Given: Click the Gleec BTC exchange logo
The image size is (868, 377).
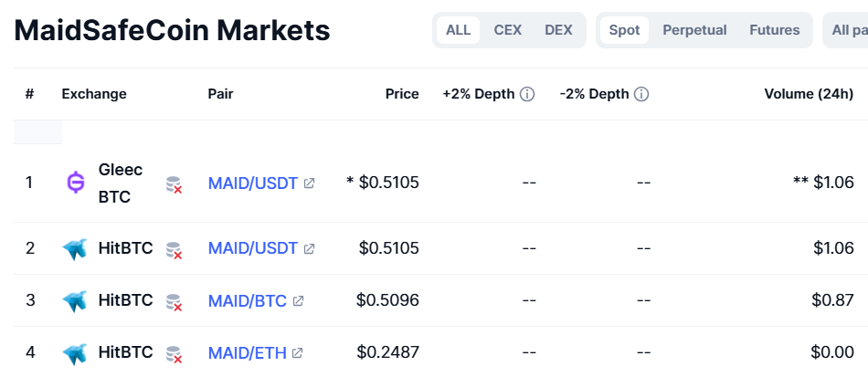Looking at the screenshot, I should click(x=75, y=183).
